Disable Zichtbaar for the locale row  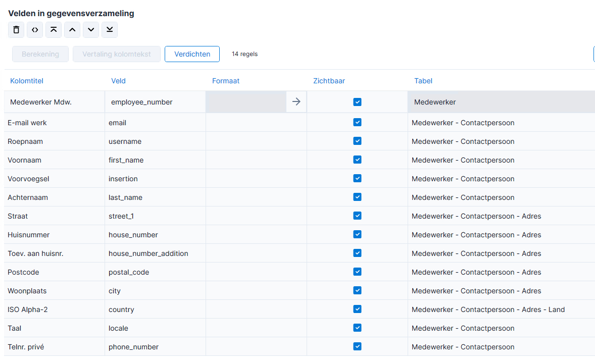357,328
